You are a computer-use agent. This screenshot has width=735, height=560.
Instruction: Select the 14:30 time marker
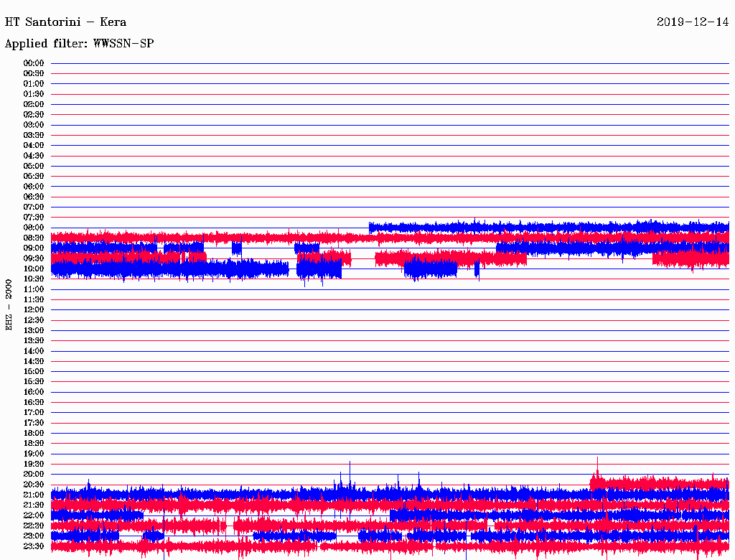[34, 361]
